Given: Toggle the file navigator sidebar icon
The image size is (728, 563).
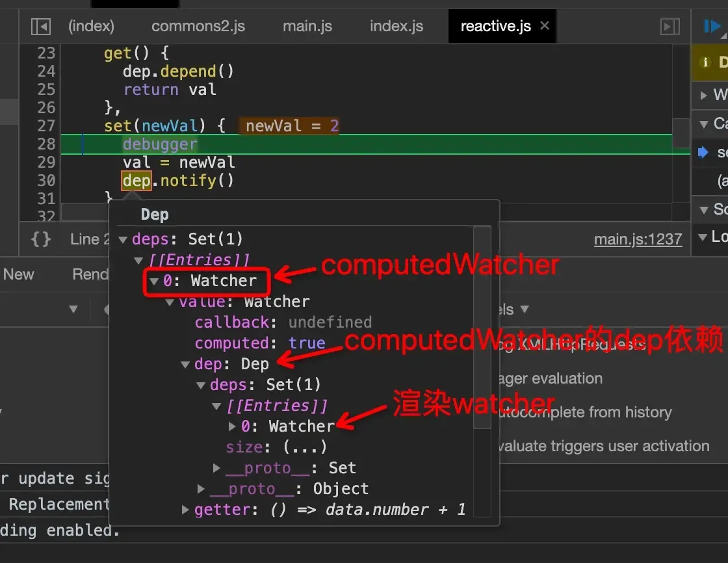Looking at the screenshot, I should coord(40,26).
